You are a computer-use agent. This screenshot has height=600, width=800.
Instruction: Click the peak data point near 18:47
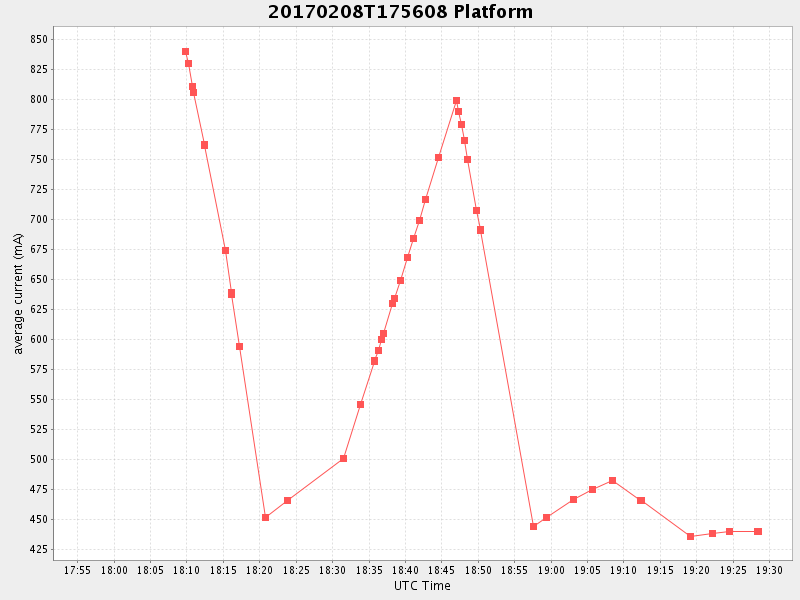pos(456,101)
